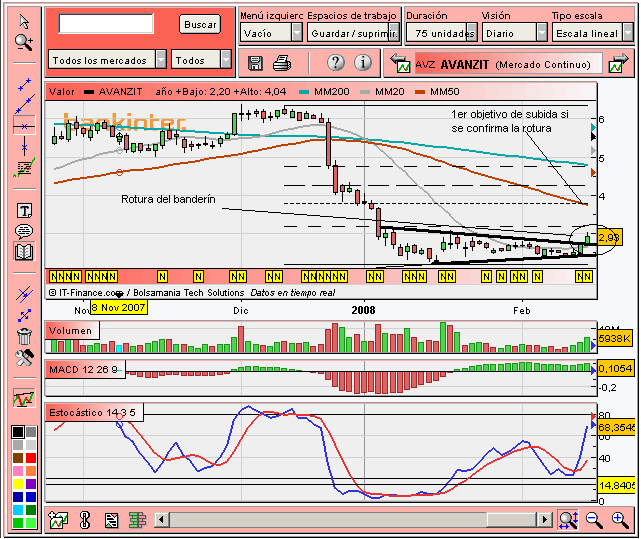Click the 'MM50' legend entry

[437, 92]
